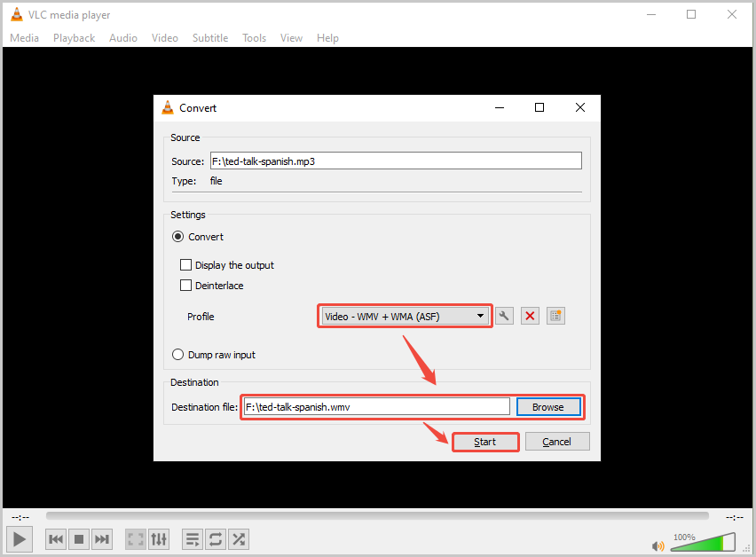This screenshot has width=756, height=557.
Task: Open the Subtitle menu
Action: click(x=210, y=37)
